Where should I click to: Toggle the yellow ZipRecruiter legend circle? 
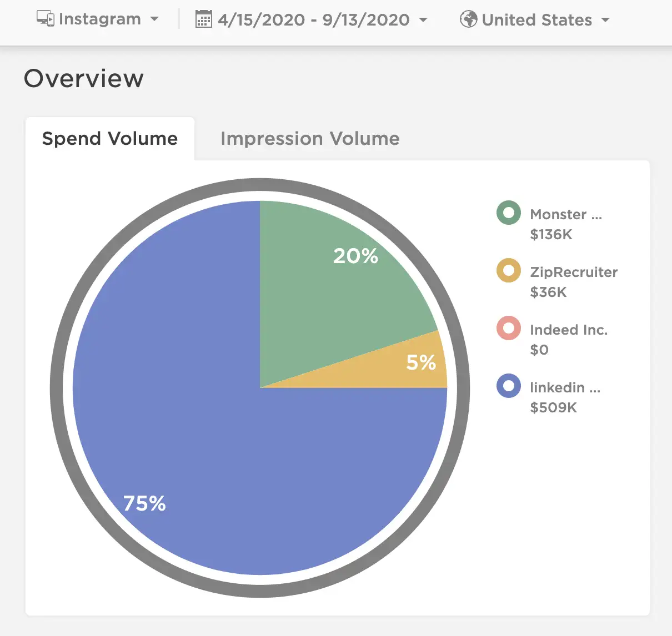point(509,270)
